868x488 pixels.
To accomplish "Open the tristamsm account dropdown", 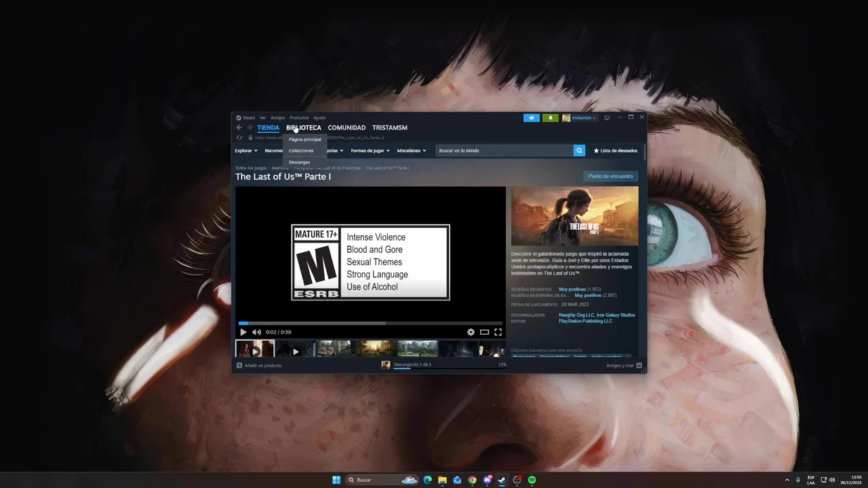I will point(580,118).
